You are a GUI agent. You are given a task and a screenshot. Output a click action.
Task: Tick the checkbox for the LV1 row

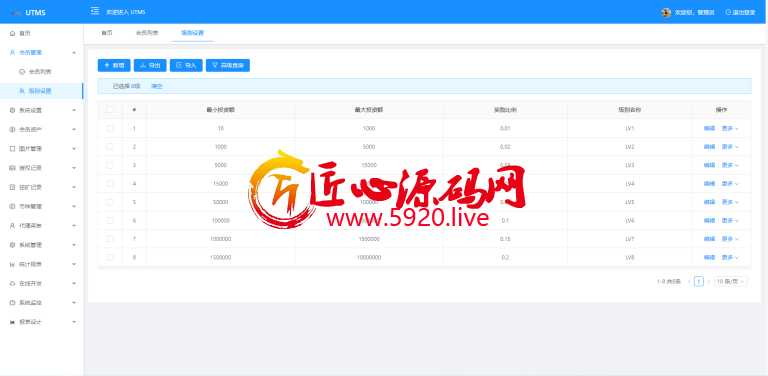pyautogui.click(x=110, y=128)
